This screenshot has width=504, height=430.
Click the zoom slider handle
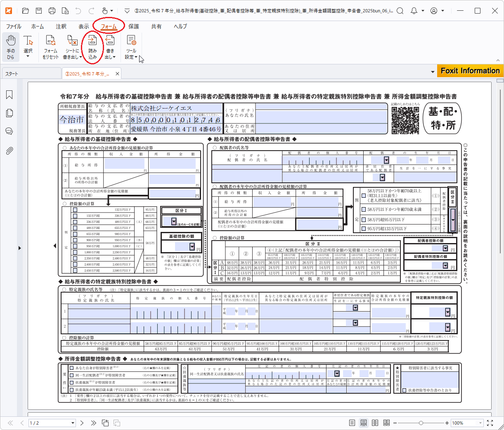(x=421, y=423)
